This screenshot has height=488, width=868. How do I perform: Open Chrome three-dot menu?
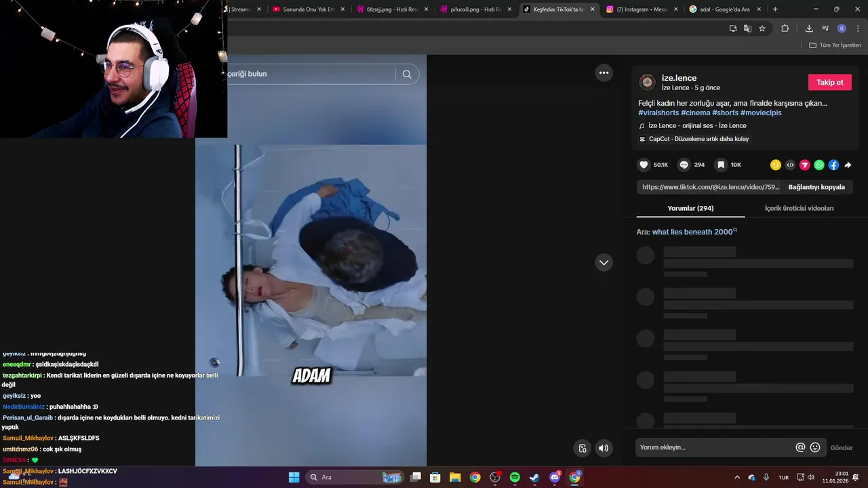[x=858, y=28]
